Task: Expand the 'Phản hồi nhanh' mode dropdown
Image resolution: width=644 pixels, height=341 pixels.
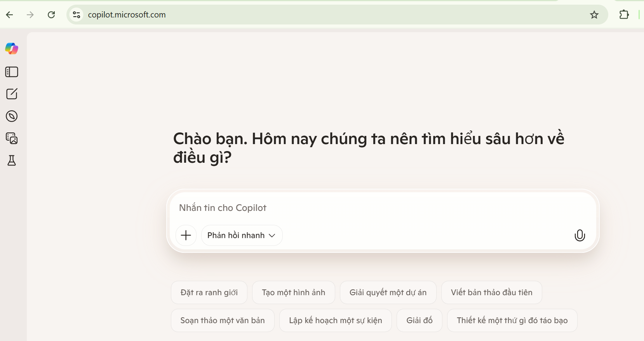Action: click(x=242, y=235)
